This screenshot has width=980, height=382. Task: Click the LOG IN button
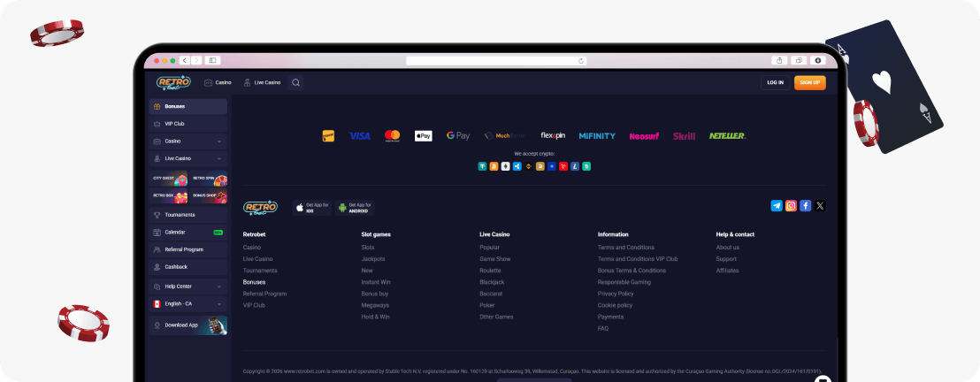775,82
